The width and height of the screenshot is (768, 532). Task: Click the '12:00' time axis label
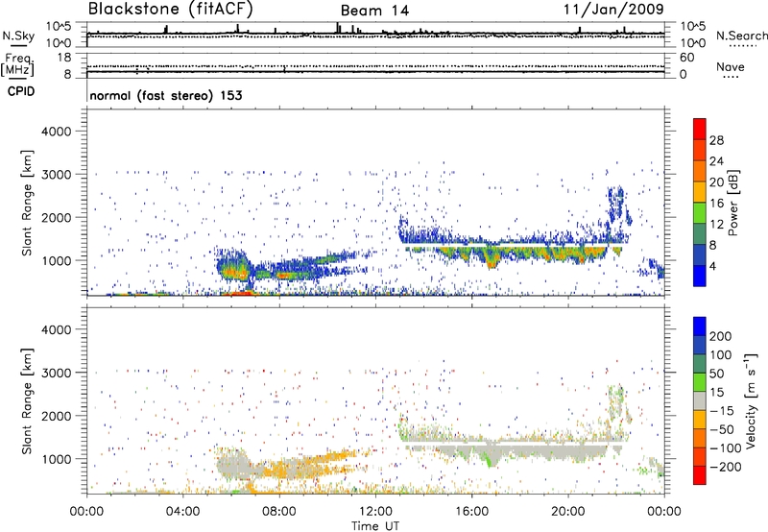[375, 512]
